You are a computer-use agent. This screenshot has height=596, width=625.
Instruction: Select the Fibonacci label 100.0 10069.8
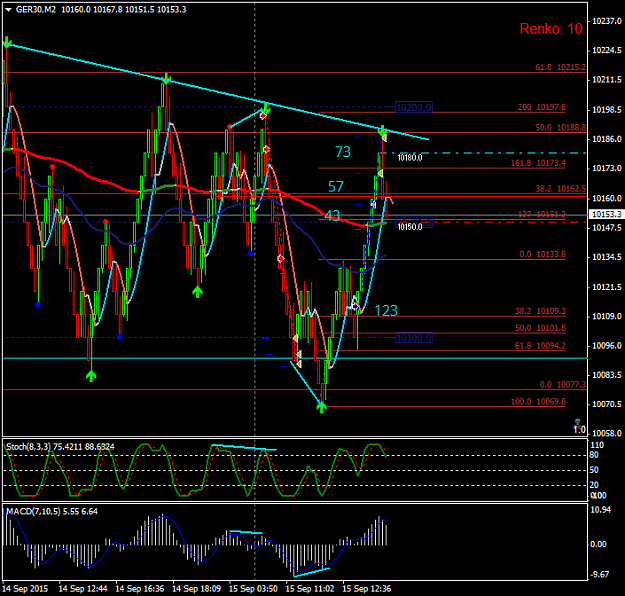coord(538,402)
